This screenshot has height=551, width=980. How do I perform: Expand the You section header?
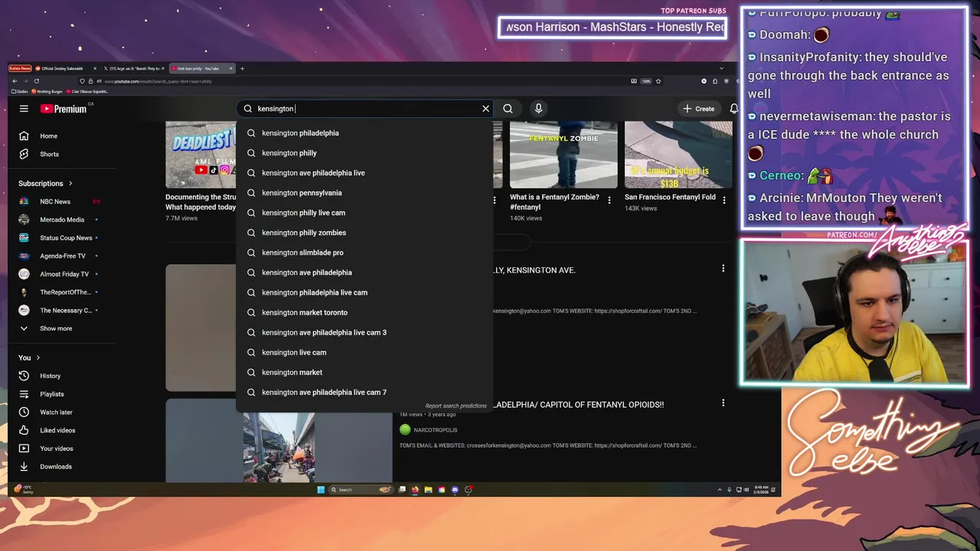click(x=29, y=357)
